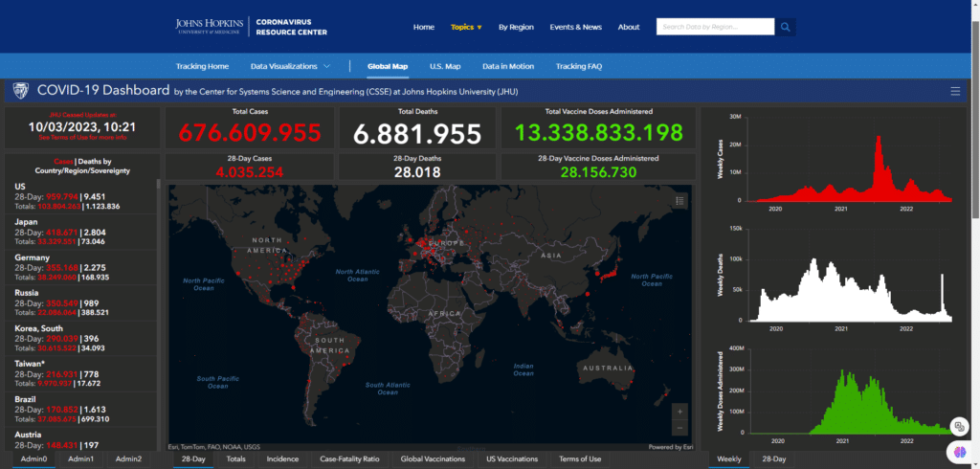Screen dimensions: 980x469
Task: Switch the chart view to 28-Day
Action: [x=774, y=459]
